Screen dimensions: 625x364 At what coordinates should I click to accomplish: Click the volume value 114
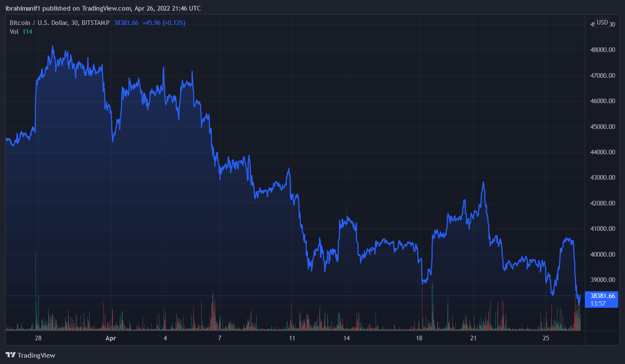[27, 32]
